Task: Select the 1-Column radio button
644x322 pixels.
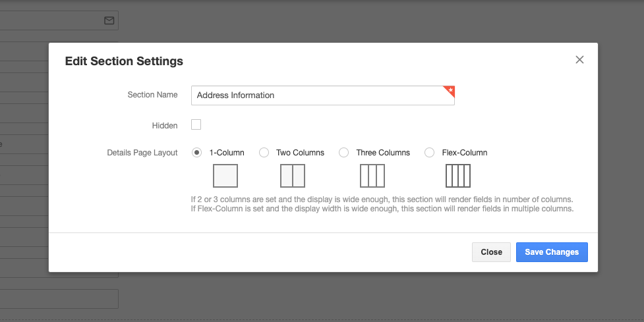Action: 196,153
